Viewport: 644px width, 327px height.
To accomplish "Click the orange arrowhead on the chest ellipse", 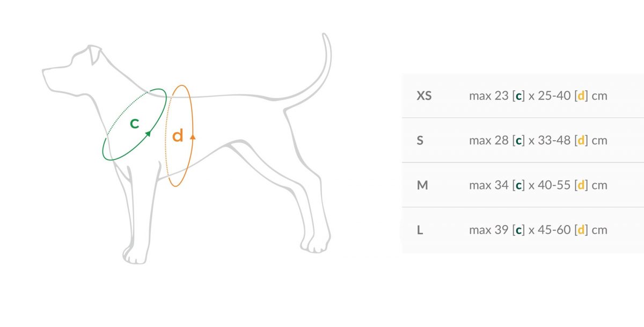I will (x=193, y=137).
